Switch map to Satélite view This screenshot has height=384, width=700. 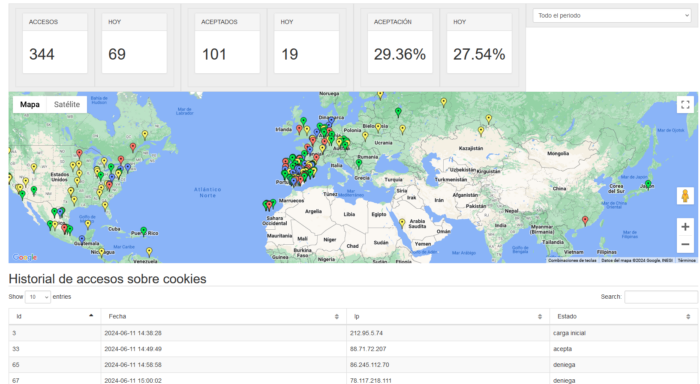point(67,104)
